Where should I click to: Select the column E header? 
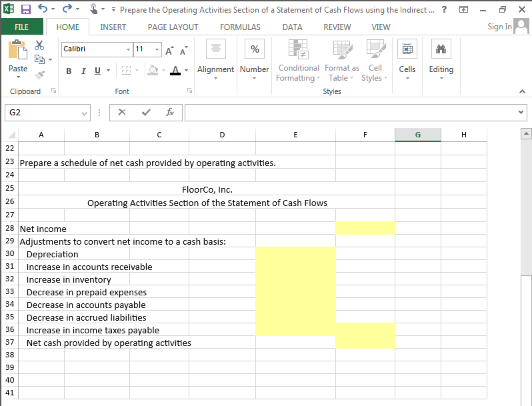click(x=295, y=135)
